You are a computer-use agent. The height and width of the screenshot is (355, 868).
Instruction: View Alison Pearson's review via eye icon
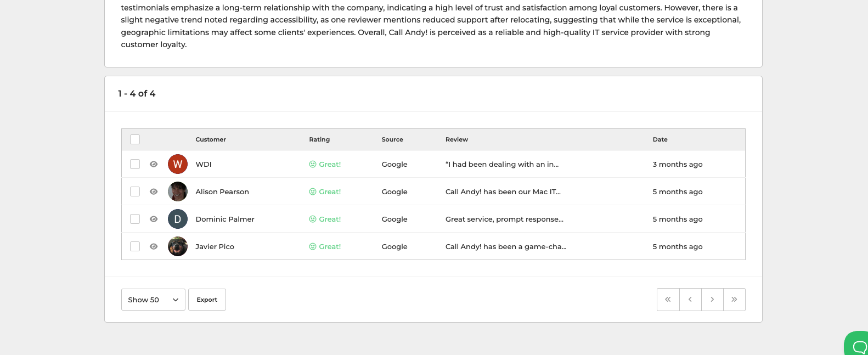pos(154,191)
